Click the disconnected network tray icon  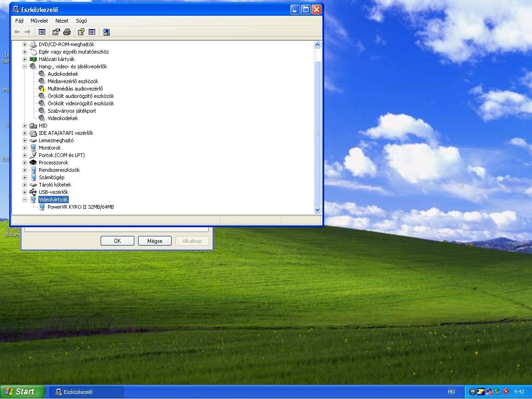coord(489,392)
